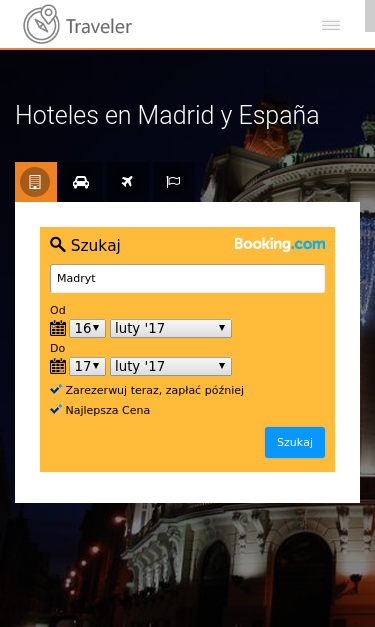Viewport: 375px width, 627px height.
Task: Open the Od calendar picker icon
Action: [x=58, y=328]
